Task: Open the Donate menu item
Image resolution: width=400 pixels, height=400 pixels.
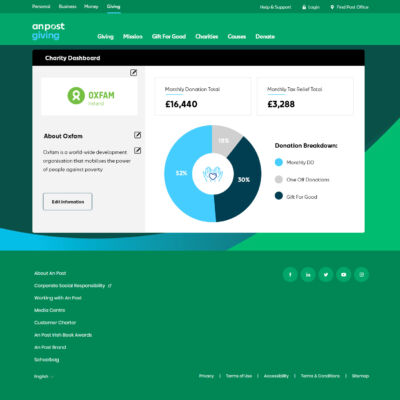Action: coord(265,37)
